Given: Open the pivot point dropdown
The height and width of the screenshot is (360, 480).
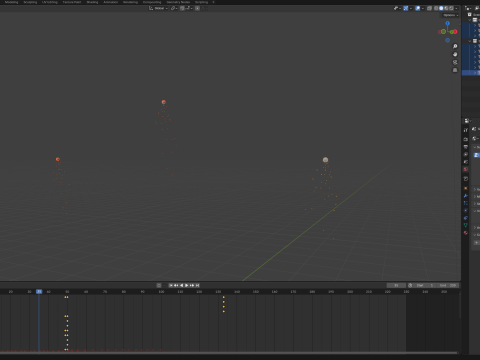Looking at the screenshot, I should (174, 8).
